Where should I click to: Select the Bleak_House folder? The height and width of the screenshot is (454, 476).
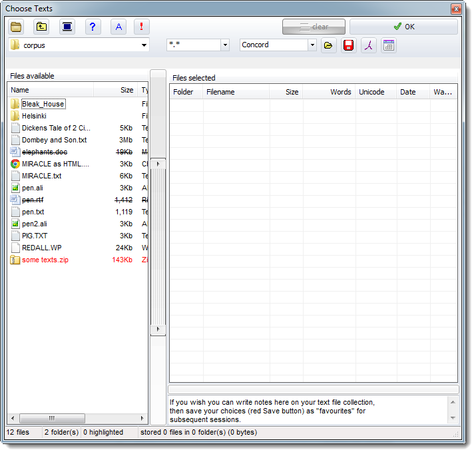click(43, 104)
